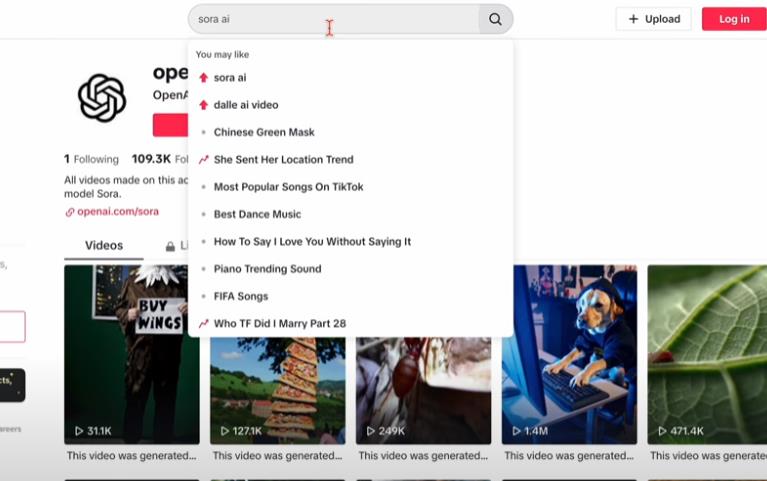
Task: Click the OpenAI logo profile picture
Action: tap(102, 98)
